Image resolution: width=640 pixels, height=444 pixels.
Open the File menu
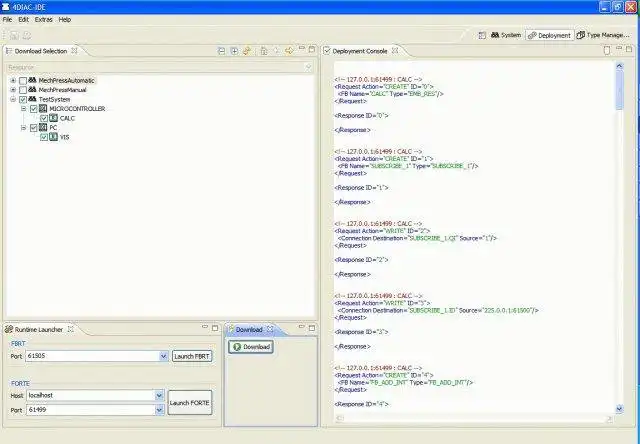(x=7, y=20)
